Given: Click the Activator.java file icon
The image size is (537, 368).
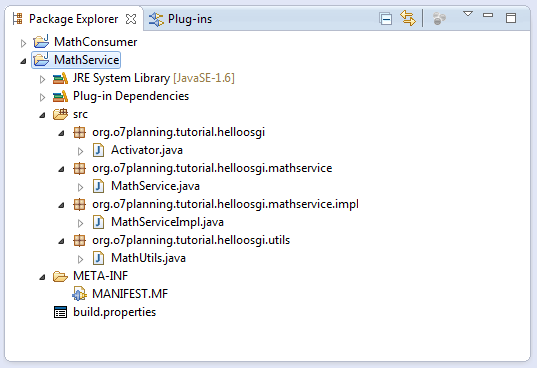Looking at the screenshot, I should click(x=99, y=150).
